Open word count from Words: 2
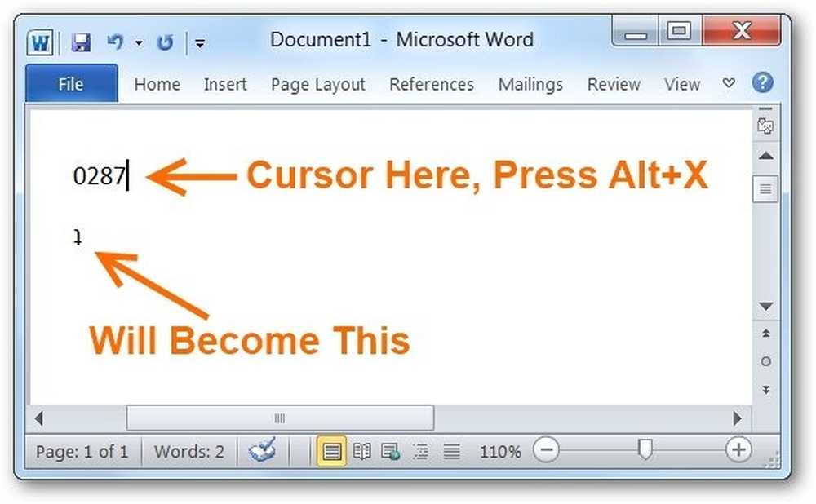This screenshot has width=816, height=504. point(189,452)
